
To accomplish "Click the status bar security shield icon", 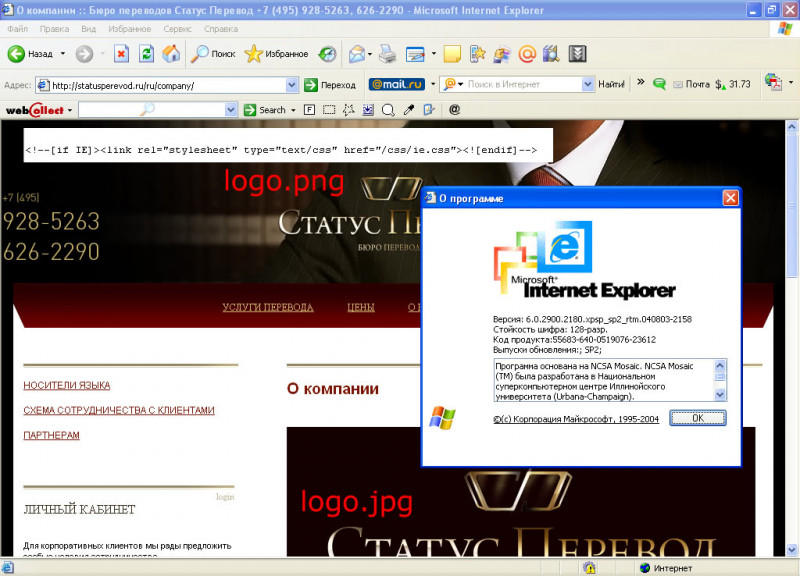I will pyautogui.click(x=589, y=567).
